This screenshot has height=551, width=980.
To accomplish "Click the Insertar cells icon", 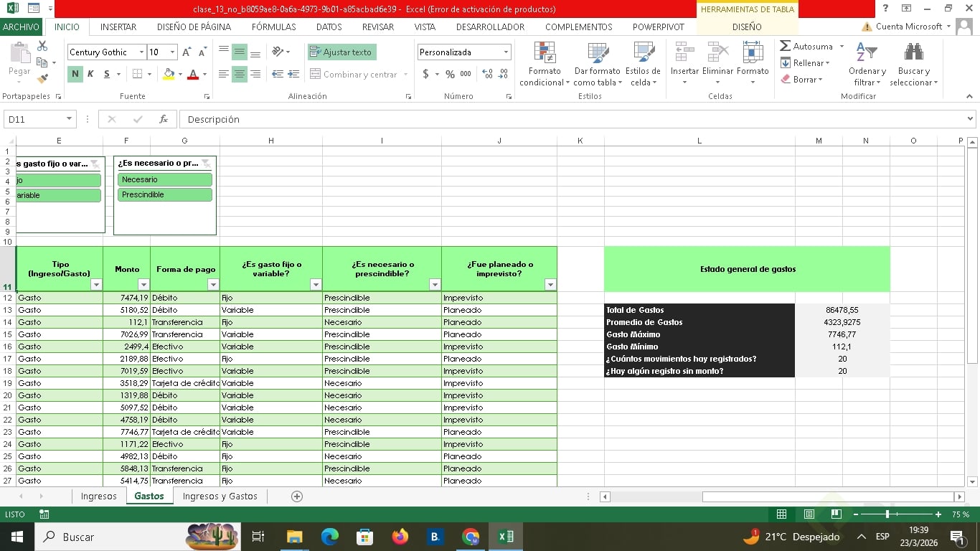I will coord(684,53).
